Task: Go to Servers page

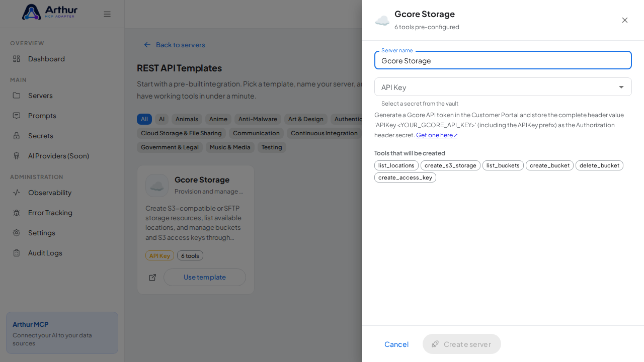Action: (x=62, y=96)
